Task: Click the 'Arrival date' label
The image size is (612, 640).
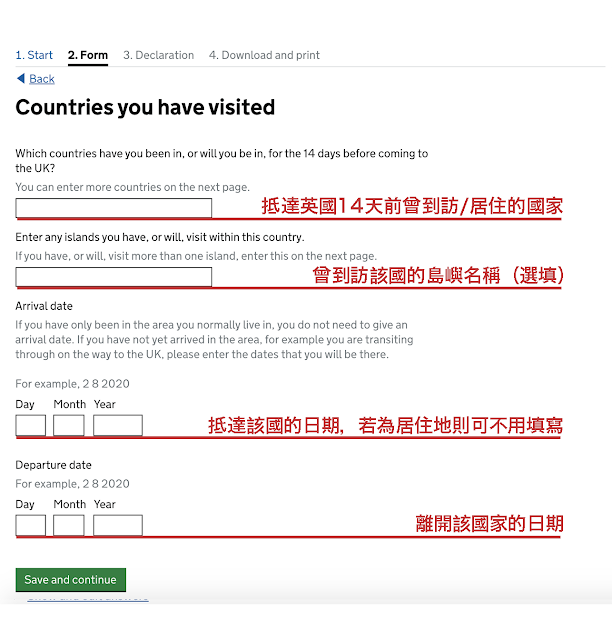Action: [x=44, y=306]
